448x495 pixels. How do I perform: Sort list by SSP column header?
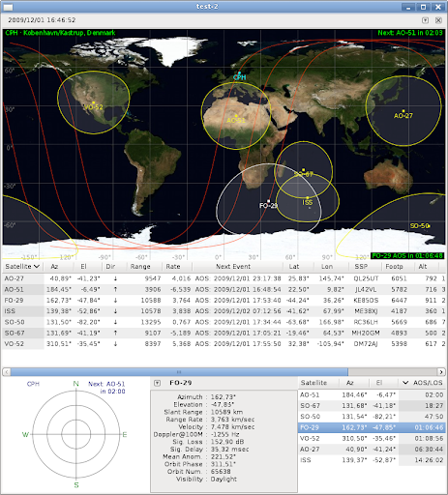point(365,267)
